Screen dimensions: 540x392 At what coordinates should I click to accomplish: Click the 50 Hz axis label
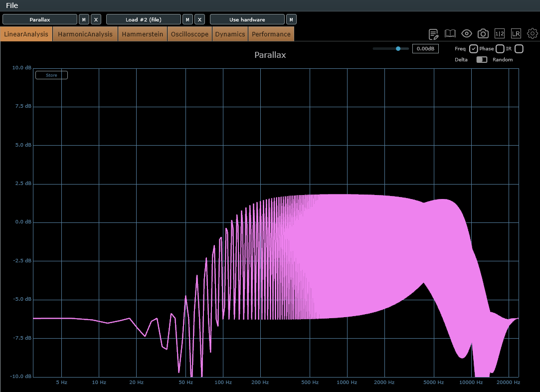click(x=185, y=383)
